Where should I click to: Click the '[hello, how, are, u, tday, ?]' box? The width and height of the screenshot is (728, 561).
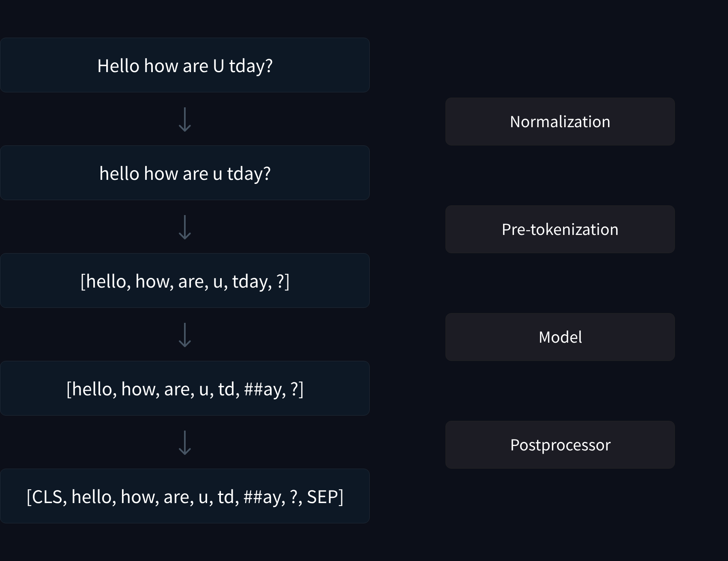pos(184,281)
